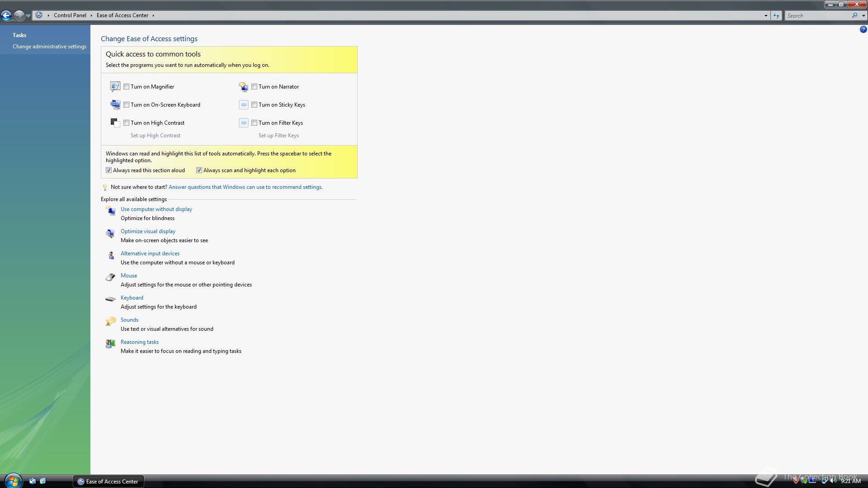The height and width of the screenshot is (488, 868).
Task: Click the volume speaker tray icon
Action: coord(833,481)
